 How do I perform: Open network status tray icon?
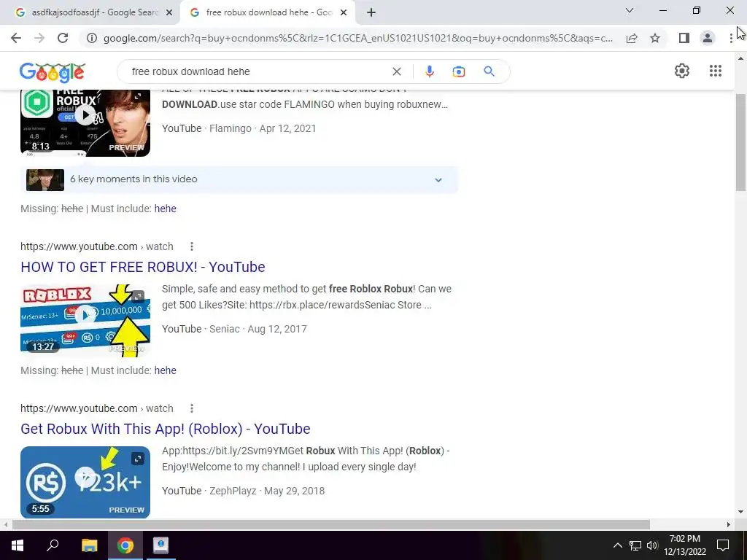[635, 545]
